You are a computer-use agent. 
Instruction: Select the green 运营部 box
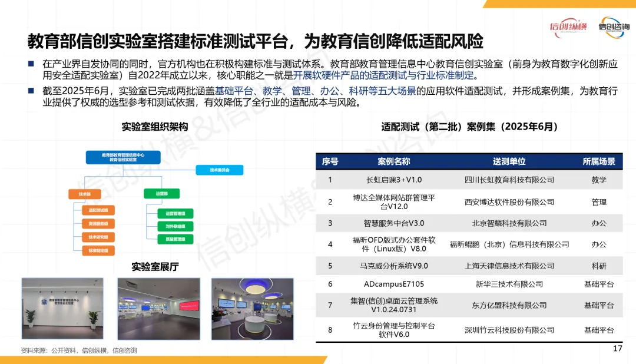pyautogui.click(x=161, y=194)
